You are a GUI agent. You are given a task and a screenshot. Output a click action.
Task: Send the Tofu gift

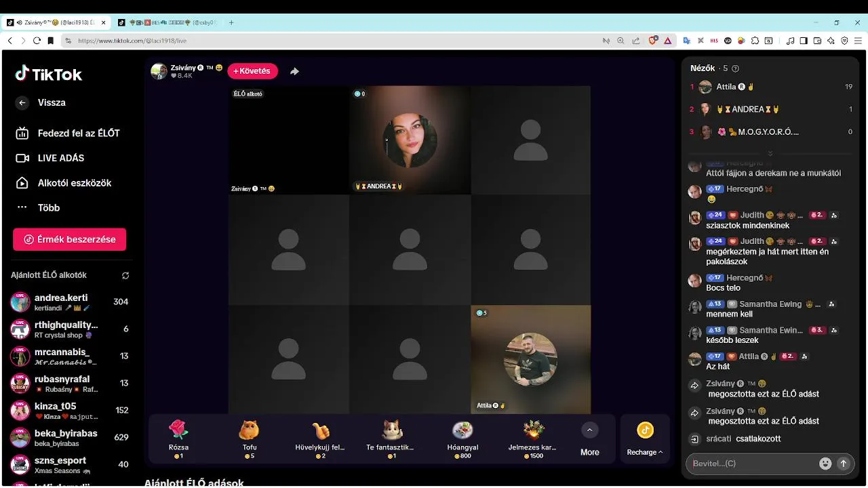pos(250,439)
